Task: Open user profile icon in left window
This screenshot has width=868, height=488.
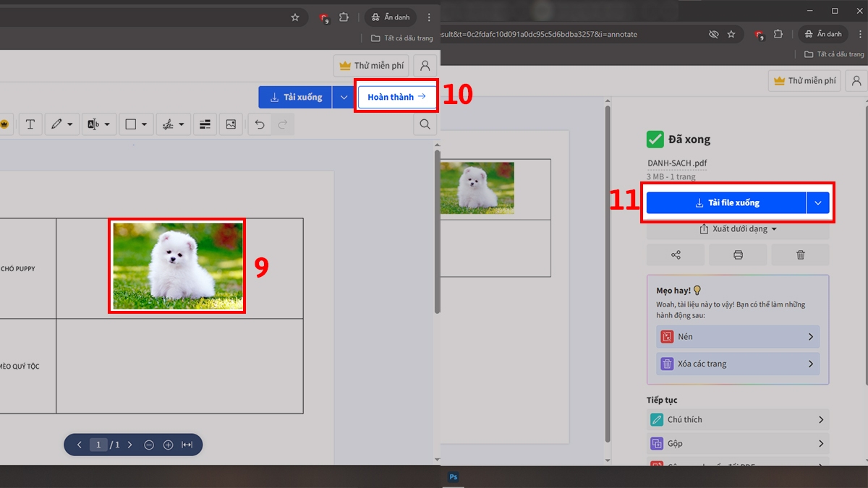Action: click(x=425, y=66)
